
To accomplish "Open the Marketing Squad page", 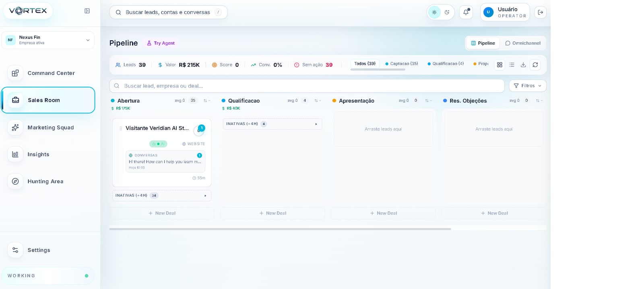I will (x=48, y=127).
